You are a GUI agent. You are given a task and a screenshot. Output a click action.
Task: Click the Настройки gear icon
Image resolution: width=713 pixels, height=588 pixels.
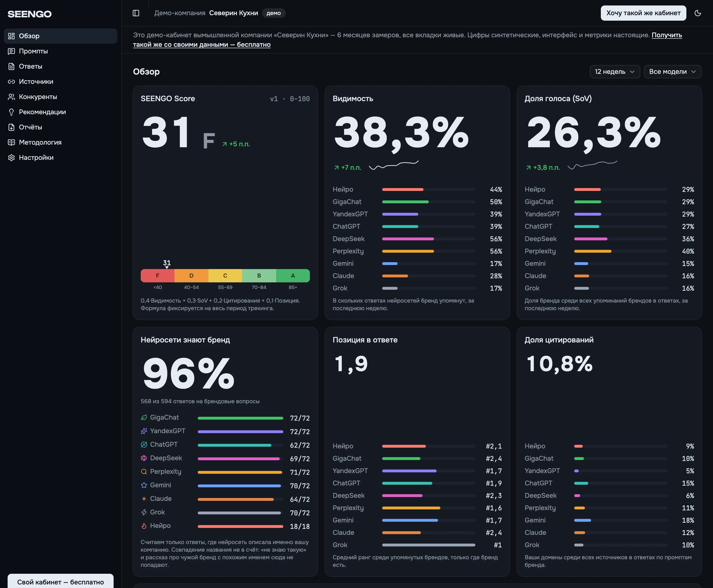click(12, 158)
